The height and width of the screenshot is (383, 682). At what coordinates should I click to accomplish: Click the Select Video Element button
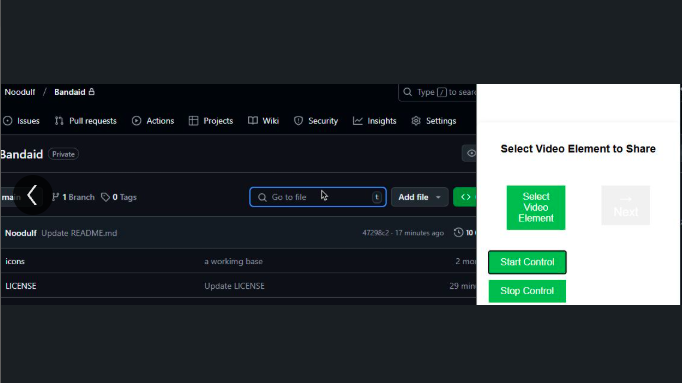tap(536, 207)
